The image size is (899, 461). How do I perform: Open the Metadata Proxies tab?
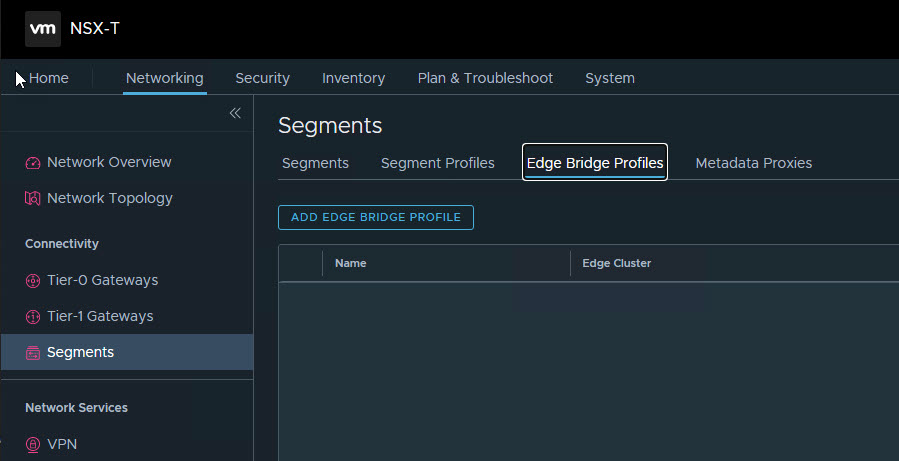click(x=753, y=163)
